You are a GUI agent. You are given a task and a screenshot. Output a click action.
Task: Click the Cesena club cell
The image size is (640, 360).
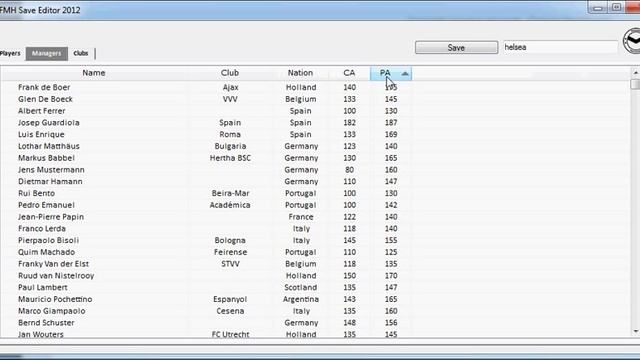(230, 311)
